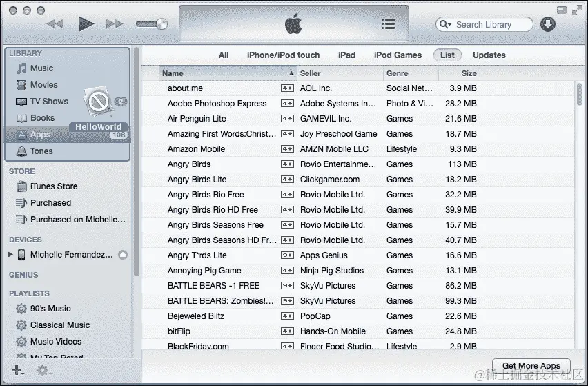This screenshot has width=588, height=386.
Task: Select BATTLE BEARS -1 FREE row
Action: [x=357, y=286]
